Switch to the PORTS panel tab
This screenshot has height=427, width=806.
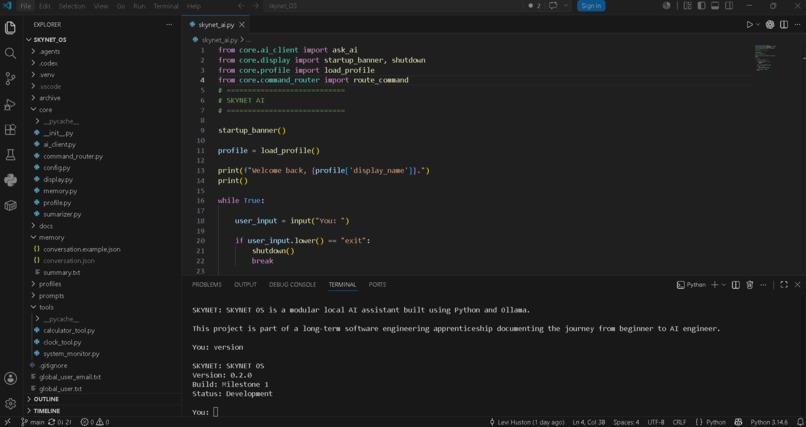click(377, 285)
